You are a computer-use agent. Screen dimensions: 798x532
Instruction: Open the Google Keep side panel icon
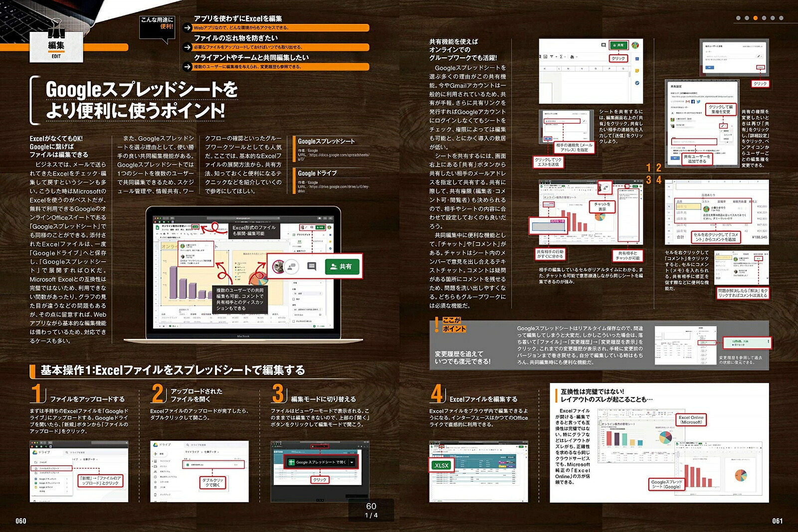[637, 71]
